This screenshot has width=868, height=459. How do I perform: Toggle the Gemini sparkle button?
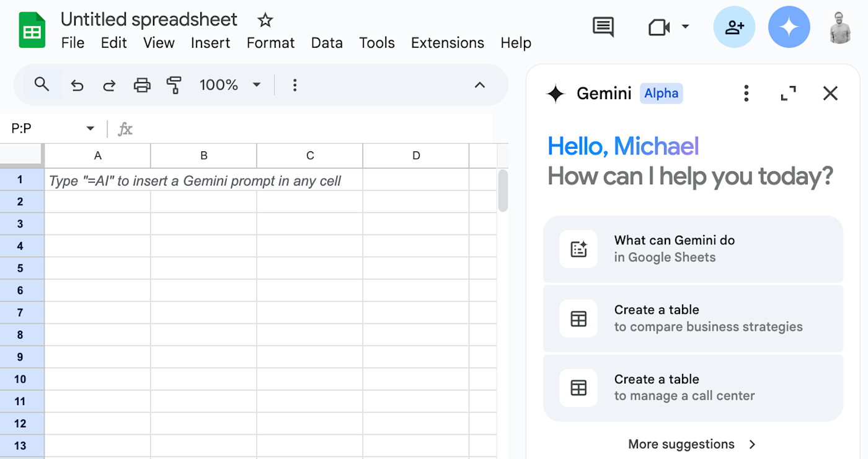click(789, 27)
